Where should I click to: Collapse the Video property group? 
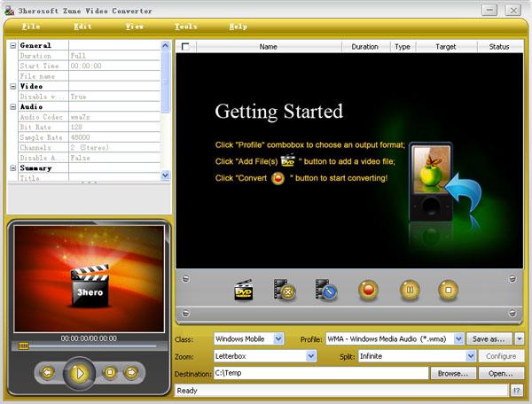click(x=13, y=87)
